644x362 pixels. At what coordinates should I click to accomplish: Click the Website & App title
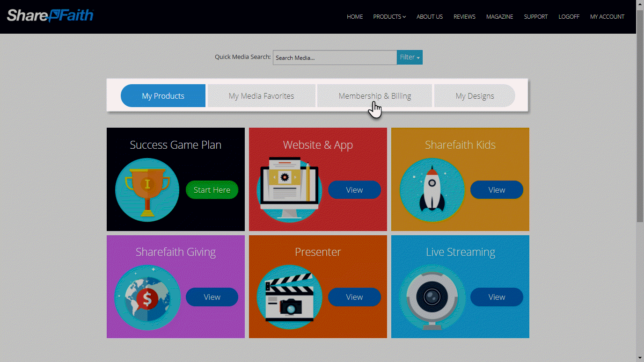[x=318, y=145]
